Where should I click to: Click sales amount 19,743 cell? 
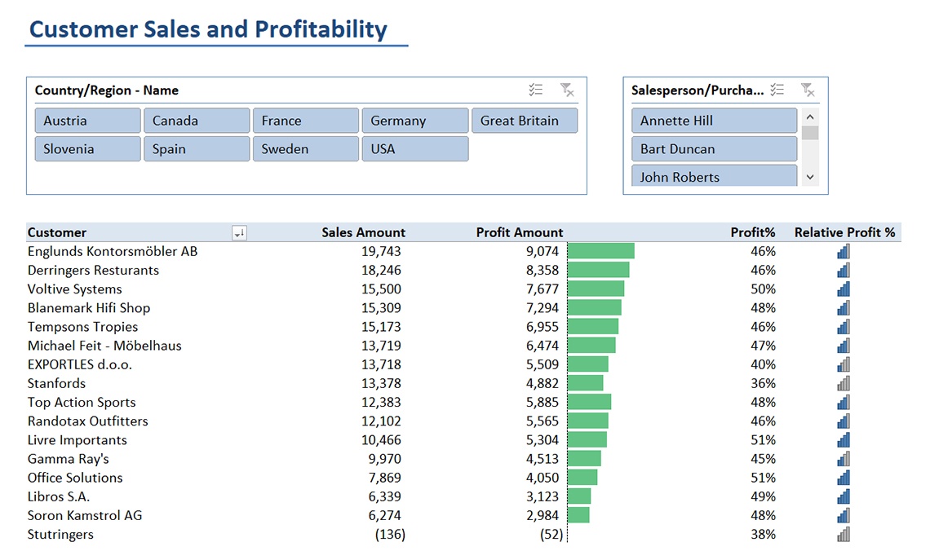tap(381, 251)
